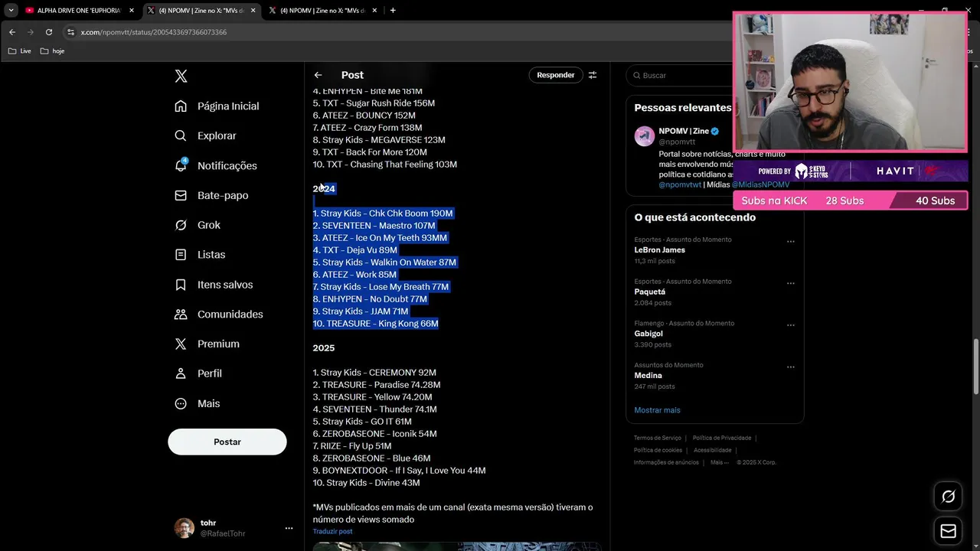Open floating messages envelope button
Image resolution: width=980 pixels, height=551 pixels.
[x=948, y=531]
